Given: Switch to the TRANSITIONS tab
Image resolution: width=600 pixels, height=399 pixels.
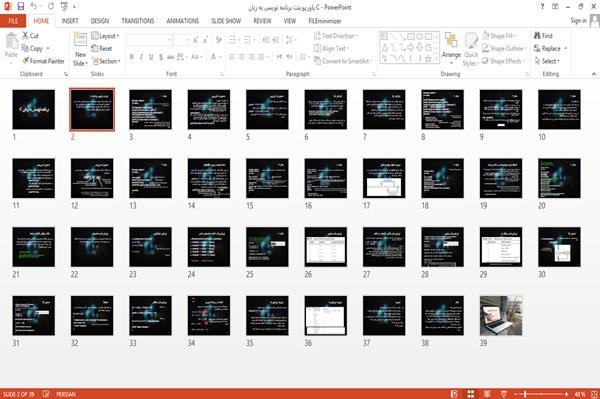Looking at the screenshot, I should [138, 21].
